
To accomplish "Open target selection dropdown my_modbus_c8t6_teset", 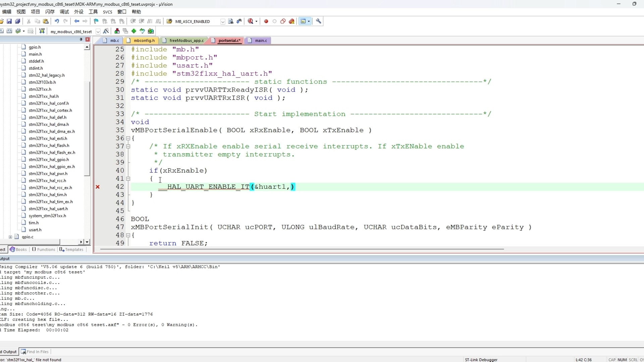I will (98, 32).
